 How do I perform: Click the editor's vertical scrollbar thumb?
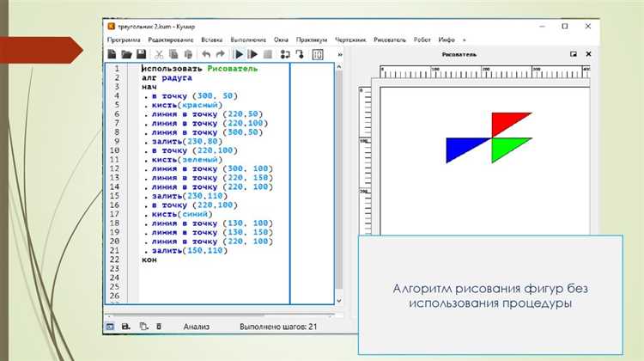point(339,180)
